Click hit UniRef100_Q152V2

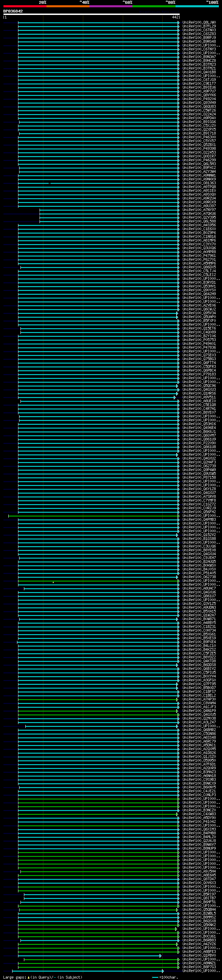click(x=199, y=535)
